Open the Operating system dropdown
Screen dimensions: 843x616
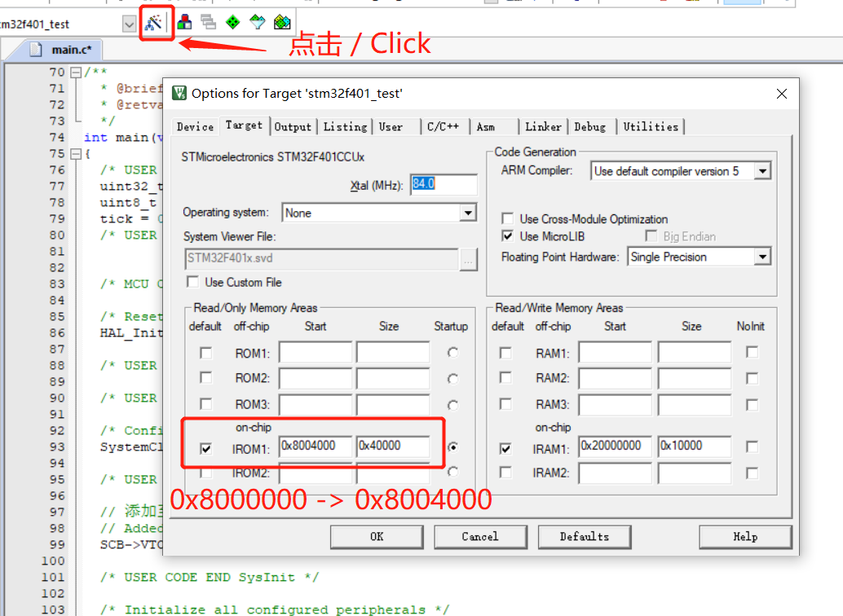468,213
